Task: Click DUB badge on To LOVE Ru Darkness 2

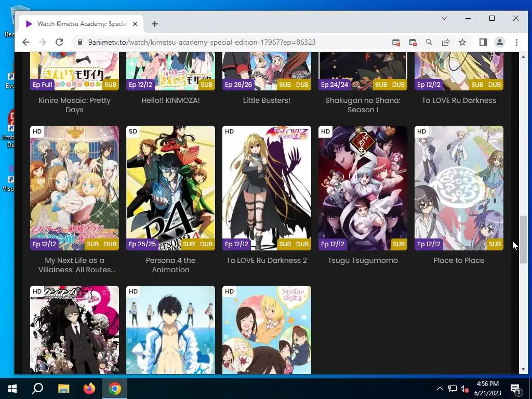Action: click(302, 244)
